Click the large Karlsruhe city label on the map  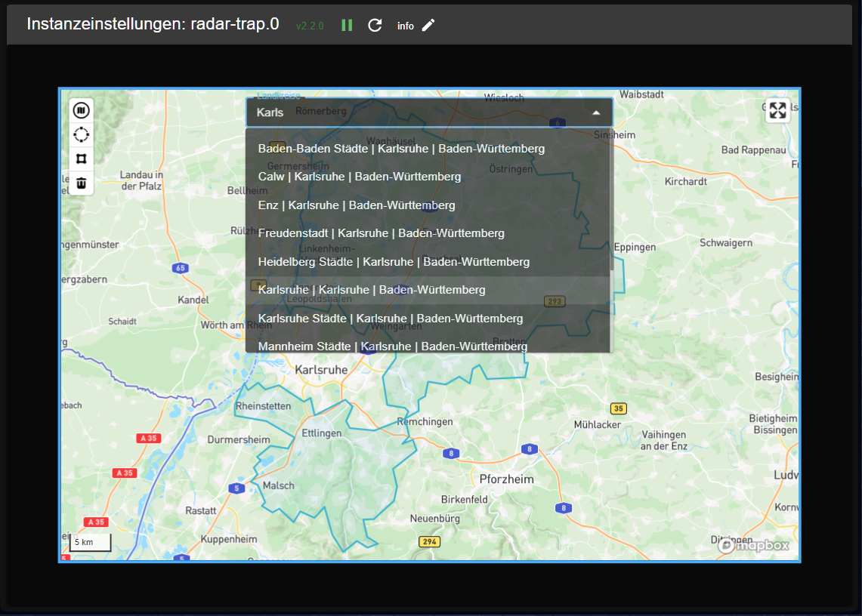point(321,370)
